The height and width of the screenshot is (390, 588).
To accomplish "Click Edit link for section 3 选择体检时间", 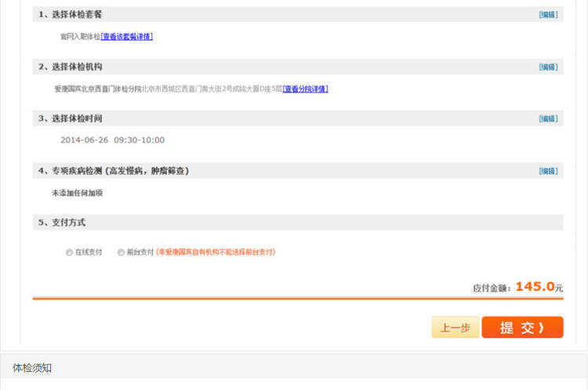I will [548, 119].
